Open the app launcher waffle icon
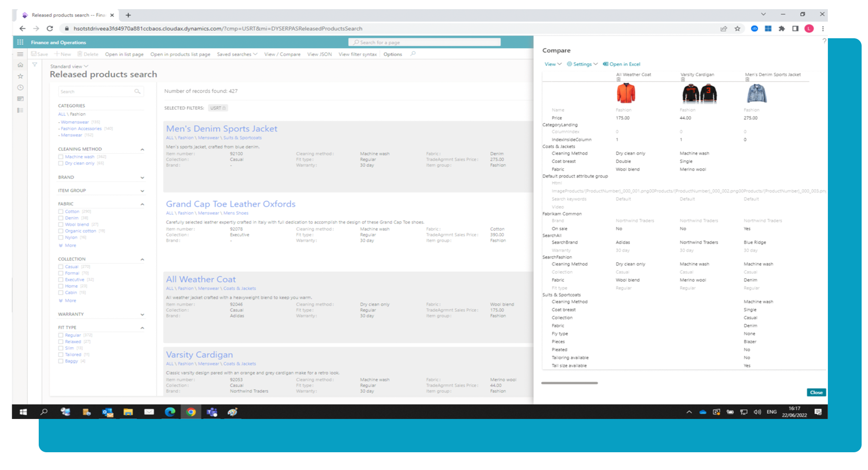The width and height of the screenshot is (868, 470). click(20, 42)
